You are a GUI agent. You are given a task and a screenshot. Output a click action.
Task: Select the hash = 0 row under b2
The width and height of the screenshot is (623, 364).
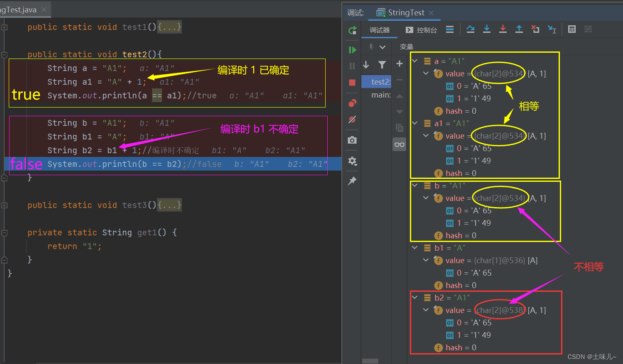tap(455, 347)
